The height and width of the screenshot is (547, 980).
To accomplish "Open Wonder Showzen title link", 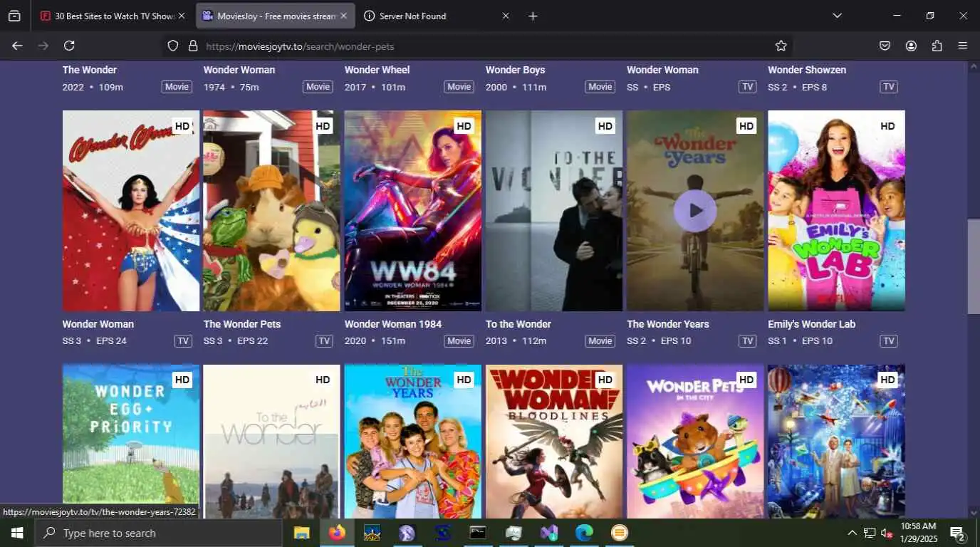I will click(x=807, y=70).
